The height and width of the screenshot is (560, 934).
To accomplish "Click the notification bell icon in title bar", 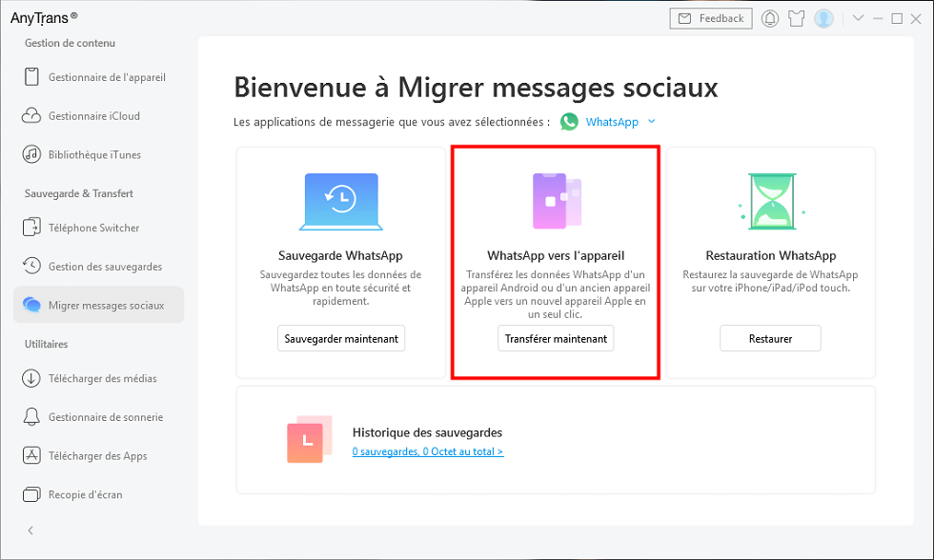I will pos(770,18).
